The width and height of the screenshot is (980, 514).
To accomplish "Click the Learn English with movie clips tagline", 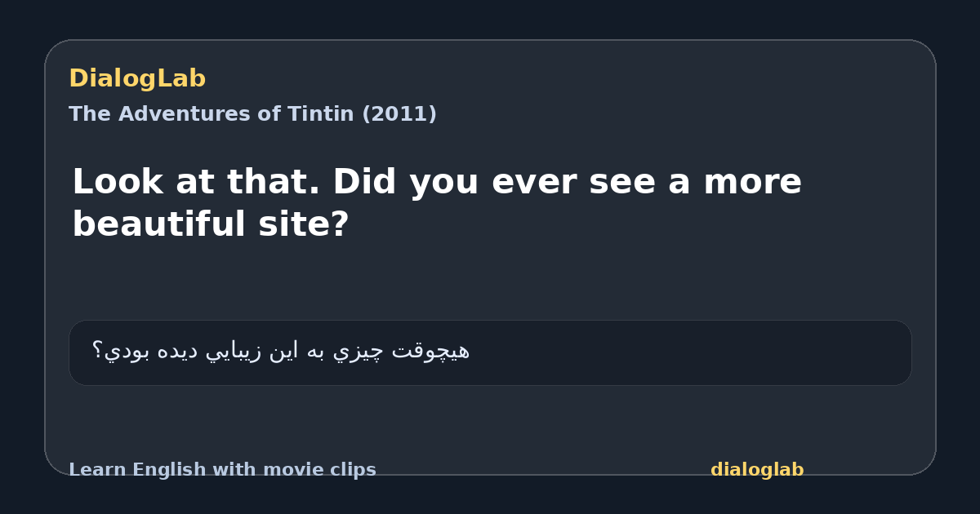I will [x=222, y=470].
